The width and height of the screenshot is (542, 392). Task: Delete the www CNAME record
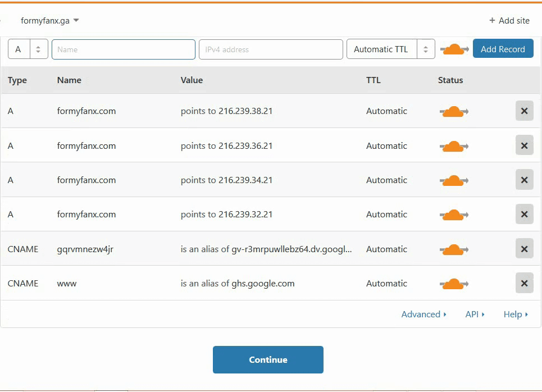tap(524, 284)
